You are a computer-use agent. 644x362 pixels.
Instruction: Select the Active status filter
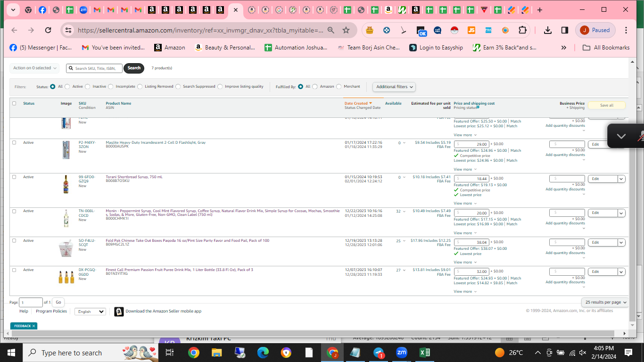click(67, 87)
